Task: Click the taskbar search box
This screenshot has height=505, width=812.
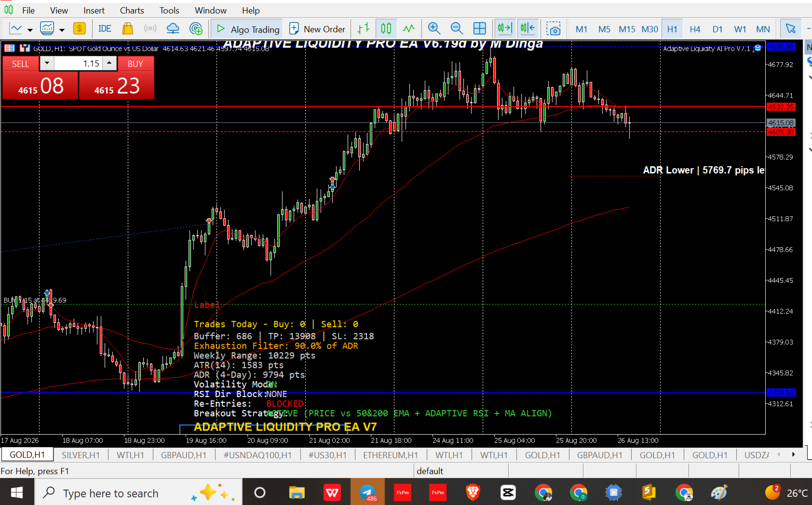Action: pos(138,492)
